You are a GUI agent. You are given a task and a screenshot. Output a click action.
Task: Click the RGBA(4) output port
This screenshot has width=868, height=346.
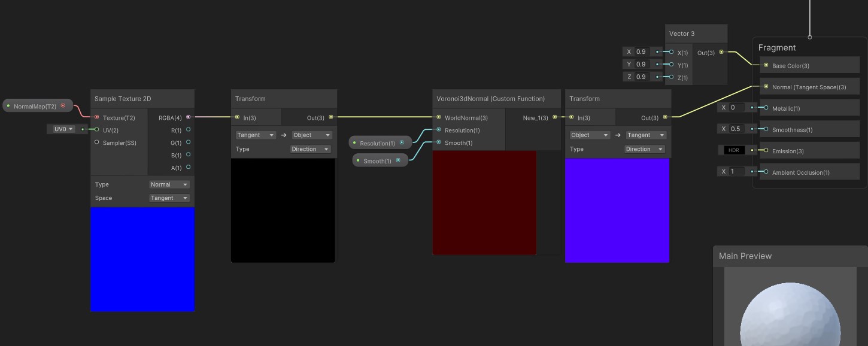[188, 117]
